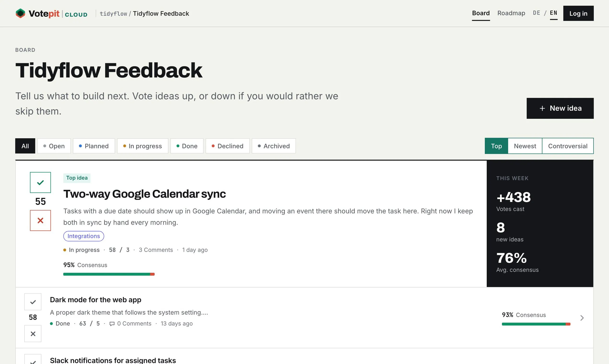Downvote Dark mode for the web app
The width and height of the screenshot is (609, 364).
[33, 334]
